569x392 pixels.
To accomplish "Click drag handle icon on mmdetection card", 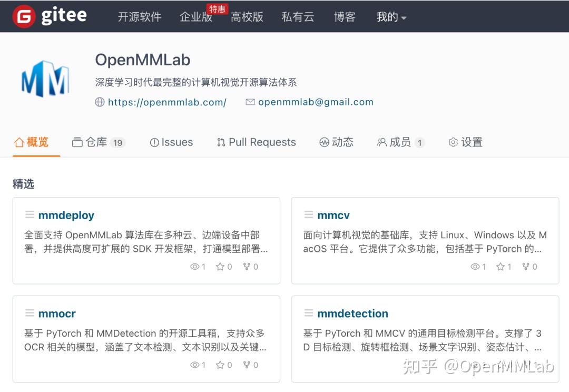I will tap(309, 312).
